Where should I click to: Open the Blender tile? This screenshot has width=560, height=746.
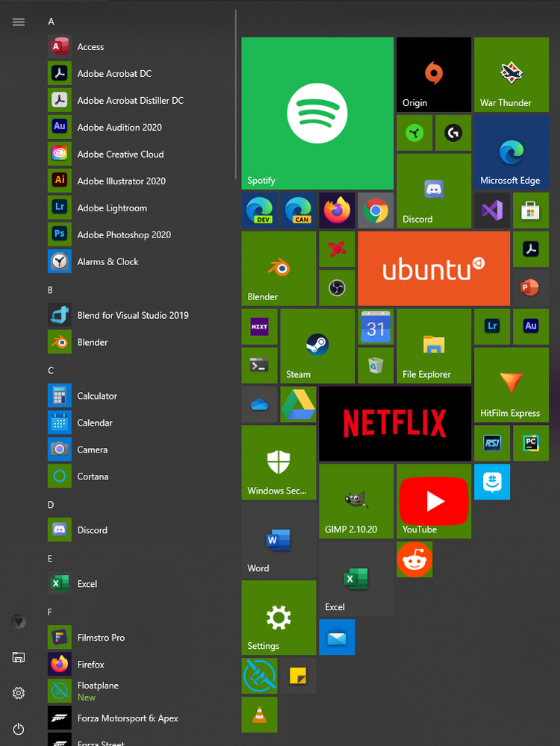279,268
